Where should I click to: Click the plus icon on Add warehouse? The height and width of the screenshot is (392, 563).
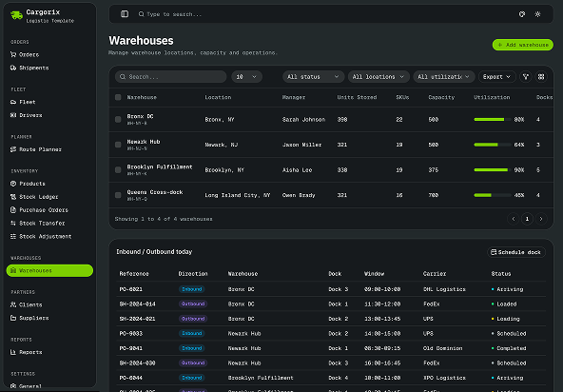[x=500, y=45]
